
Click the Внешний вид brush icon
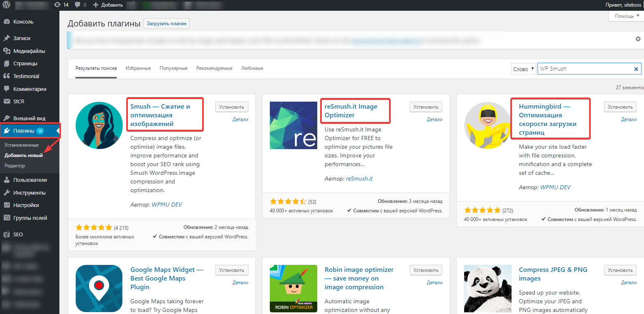7,118
